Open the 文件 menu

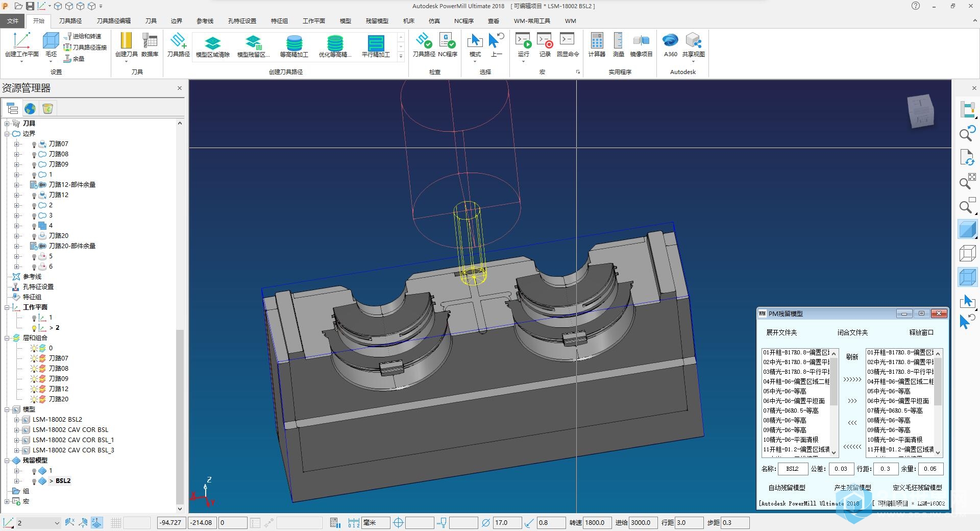(x=13, y=21)
